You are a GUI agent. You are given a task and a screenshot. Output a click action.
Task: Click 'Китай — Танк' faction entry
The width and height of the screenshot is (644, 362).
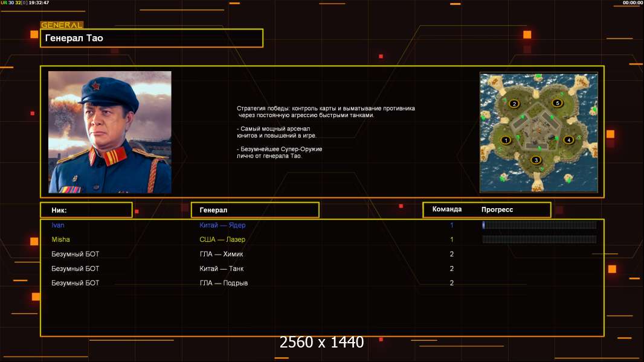221,268
